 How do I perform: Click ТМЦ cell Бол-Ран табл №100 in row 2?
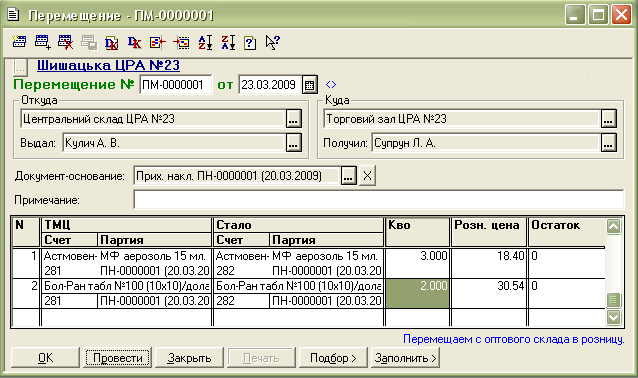(126, 286)
